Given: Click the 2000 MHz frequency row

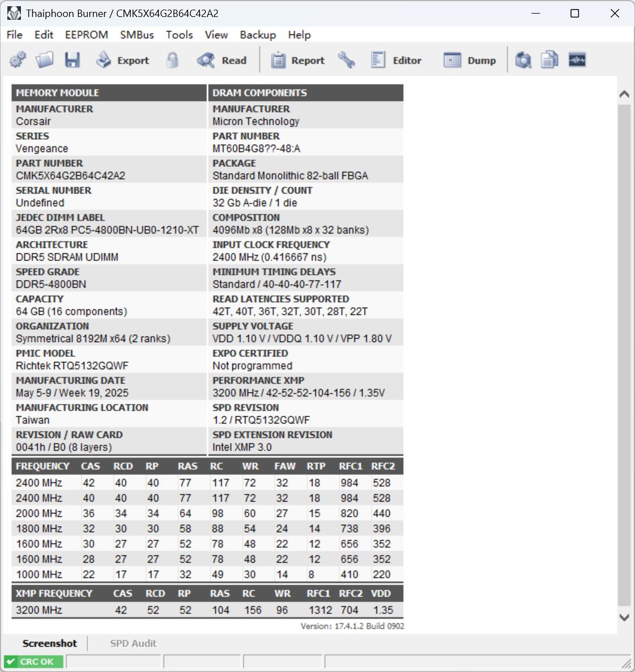Looking at the screenshot, I should point(208,514).
